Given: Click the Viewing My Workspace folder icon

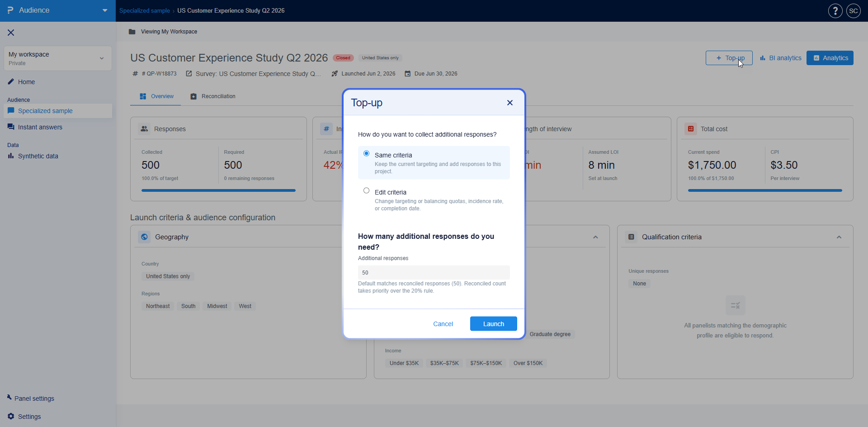Looking at the screenshot, I should click(132, 32).
